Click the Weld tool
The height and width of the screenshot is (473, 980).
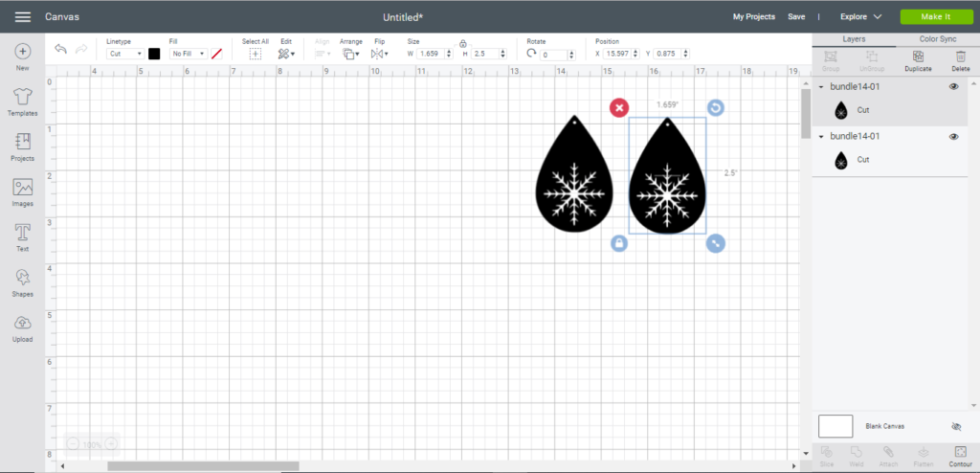[x=857, y=456]
